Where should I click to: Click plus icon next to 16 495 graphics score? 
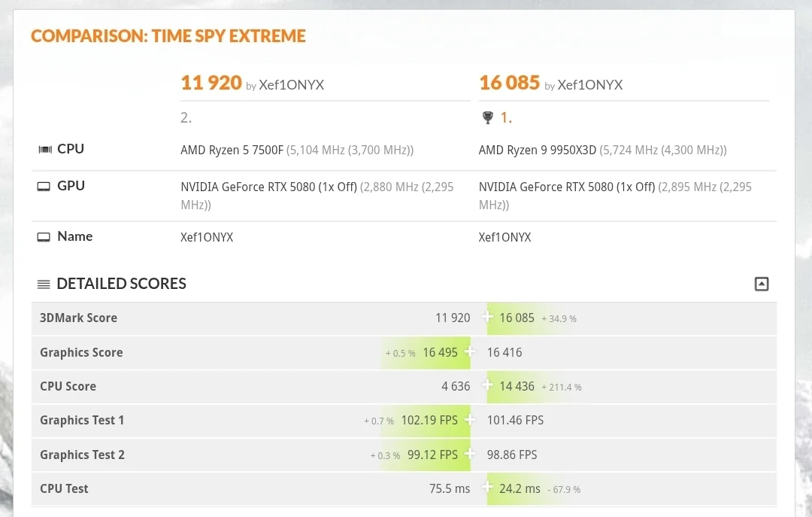[x=470, y=351]
